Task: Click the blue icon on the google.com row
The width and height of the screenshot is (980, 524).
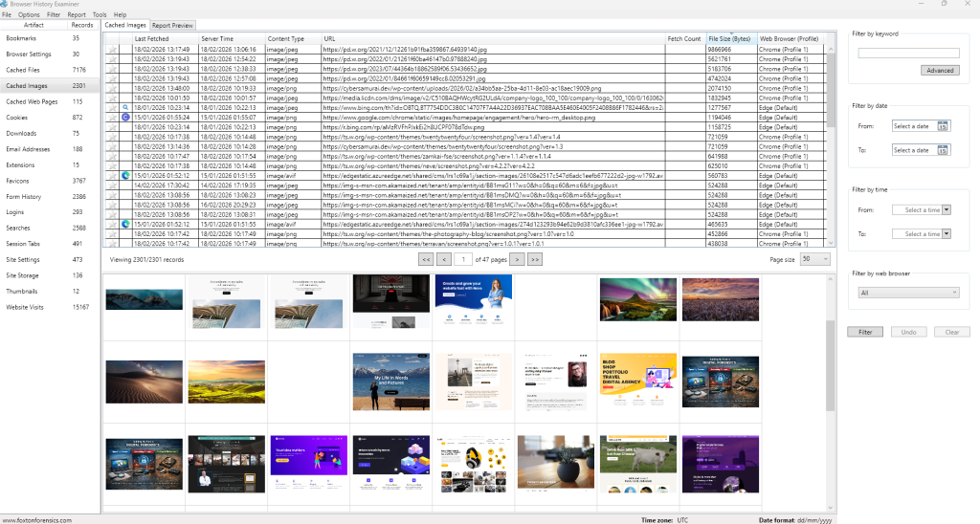Action: coord(113,117)
